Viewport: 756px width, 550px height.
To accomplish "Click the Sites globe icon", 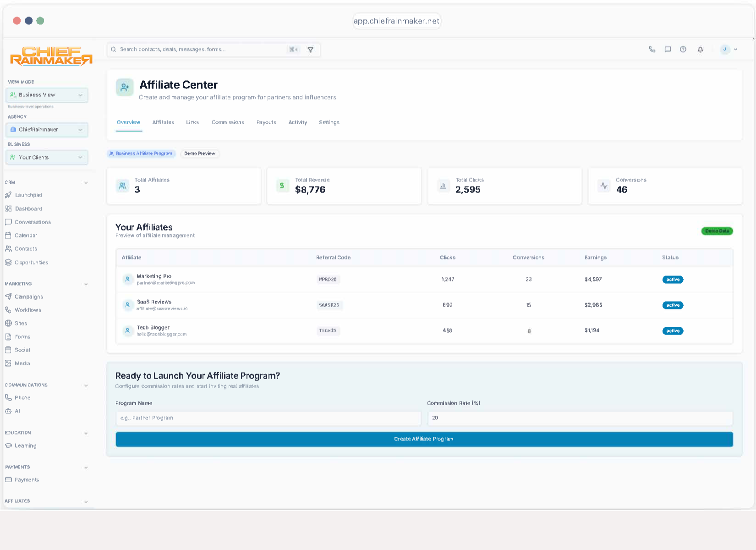I will pos(8,323).
